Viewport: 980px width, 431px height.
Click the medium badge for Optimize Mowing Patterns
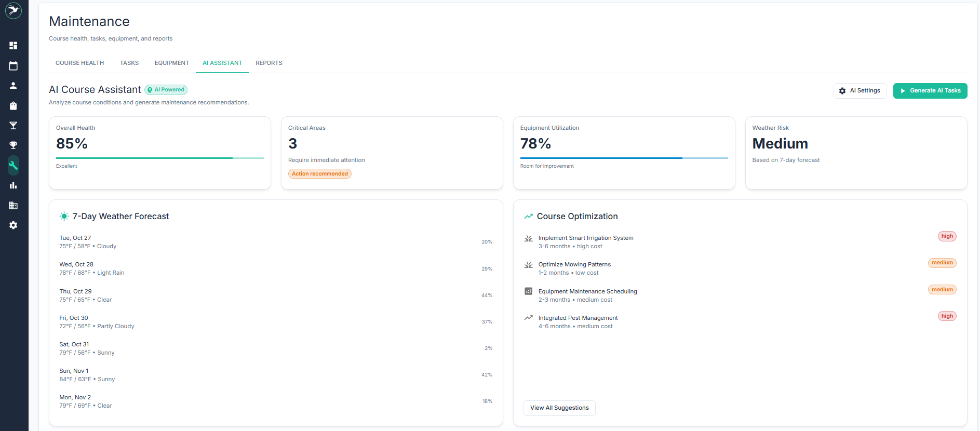coord(942,263)
